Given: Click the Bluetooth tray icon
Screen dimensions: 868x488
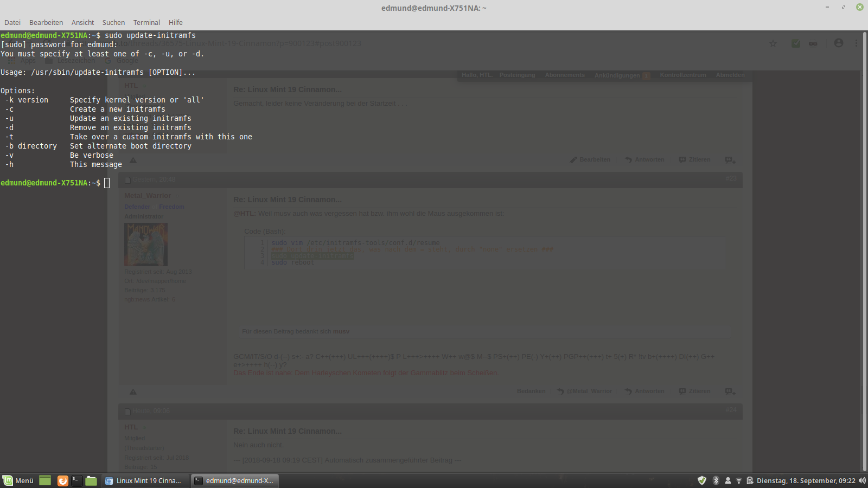Looking at the screenshot, I should coord(716,480).
